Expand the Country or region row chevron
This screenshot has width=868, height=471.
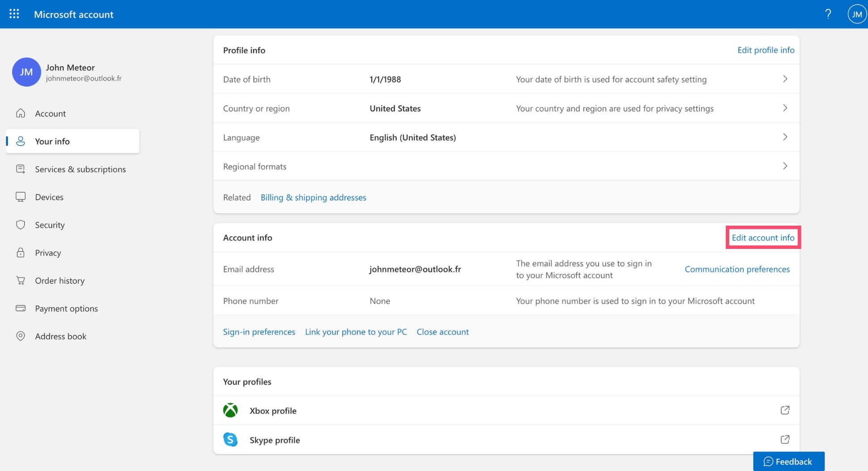click(x=785, y=108)
